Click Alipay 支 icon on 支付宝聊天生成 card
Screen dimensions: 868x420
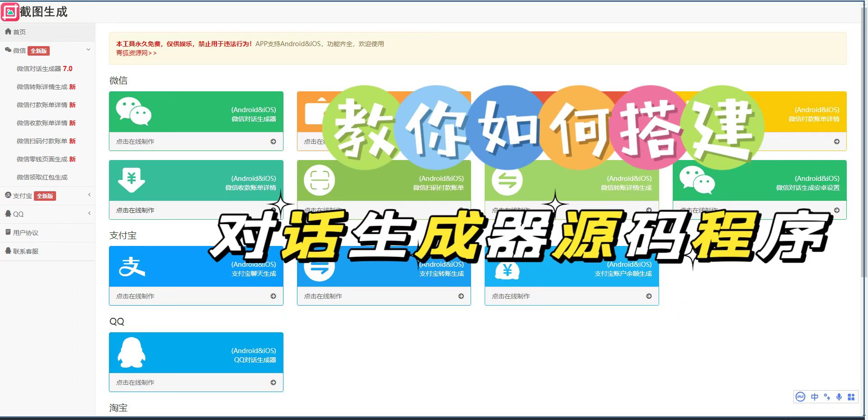(x=132, y=266)
